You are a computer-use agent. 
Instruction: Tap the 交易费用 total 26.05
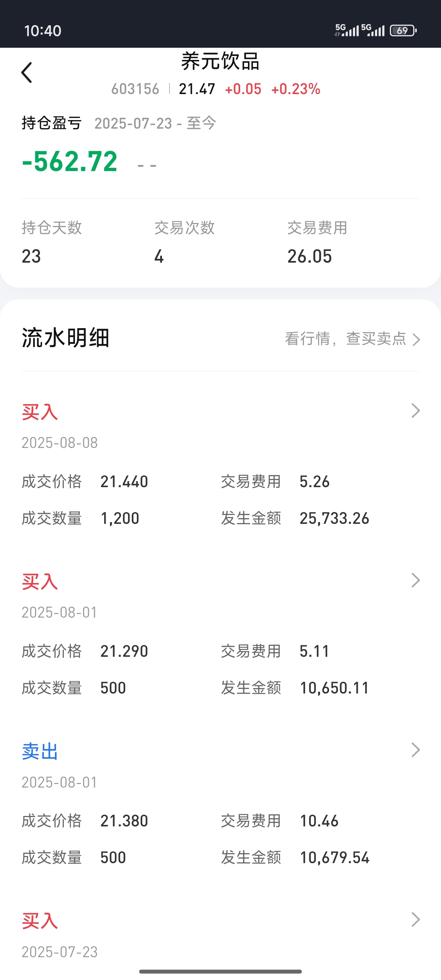click(310, 257)
